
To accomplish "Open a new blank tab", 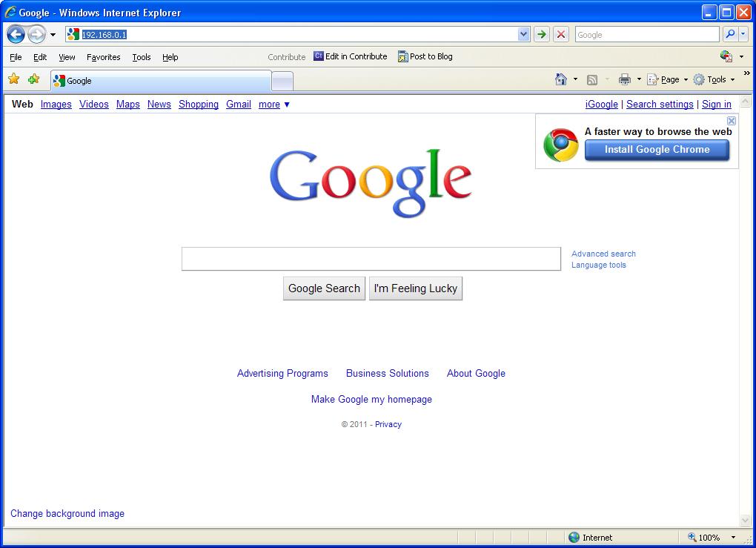I will coord(282,81).
